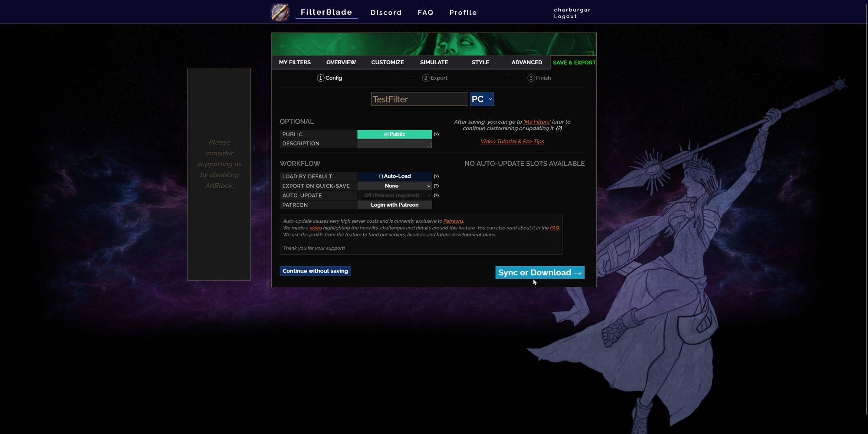Click the (?) icon beside Auto-Load
The height and width of the screenshot is (434, 868).
(437, 176)
